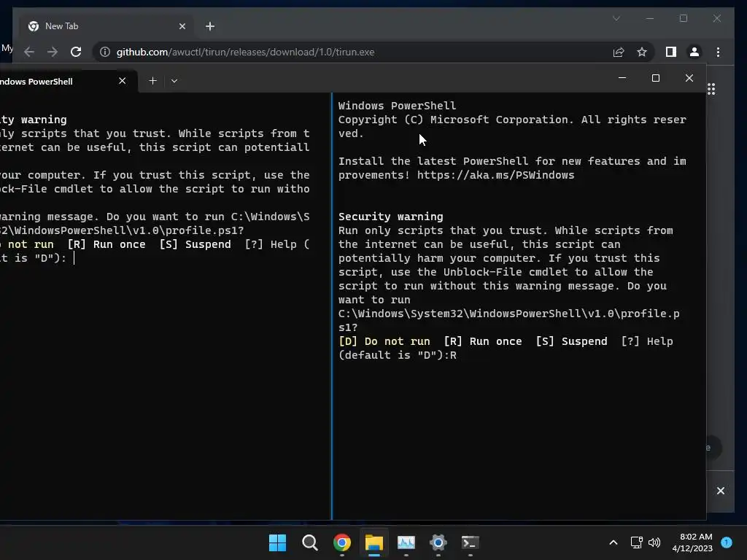The width and height of the screenshot is (747, 560).
Task: Close the Windows PowerShell terminal tab
Action: 123,81
